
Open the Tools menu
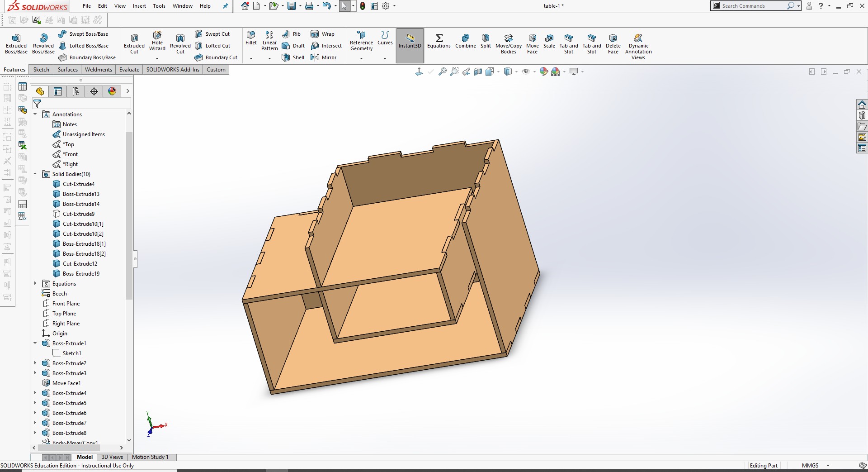(x=159, y=6)
